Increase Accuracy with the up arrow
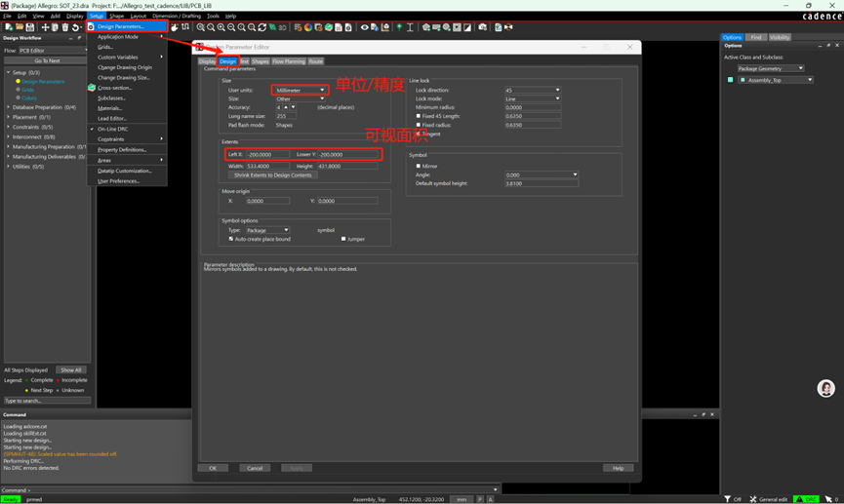Screen dimensions: 844x504 coord(286,107)
